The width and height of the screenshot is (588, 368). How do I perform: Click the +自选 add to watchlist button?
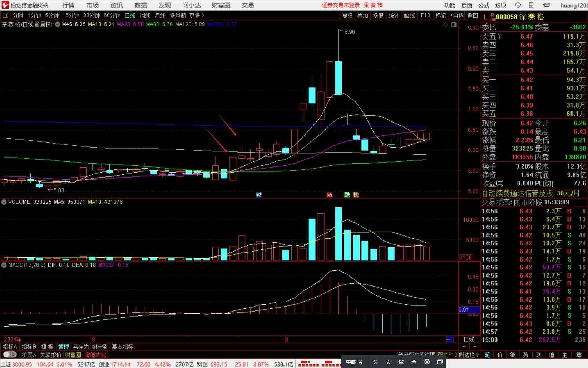coord(457,15)
